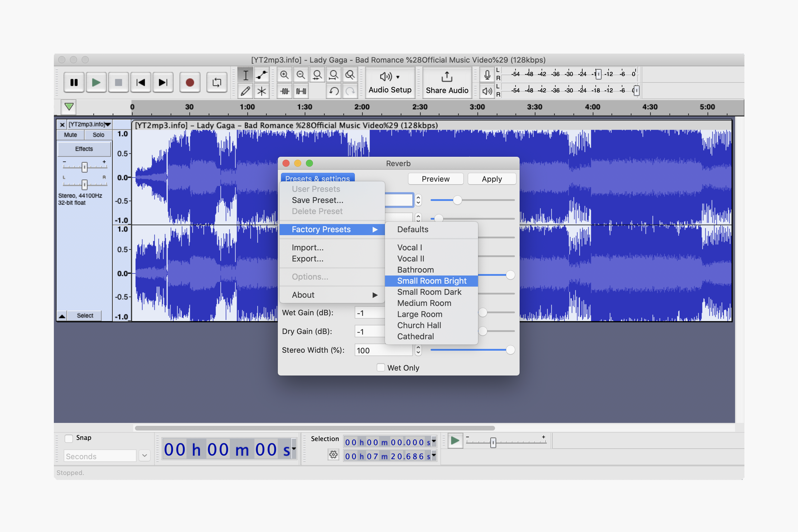Enable the Wet Only checkbox
The image size is (798, 532).
[x=381, y=367]
